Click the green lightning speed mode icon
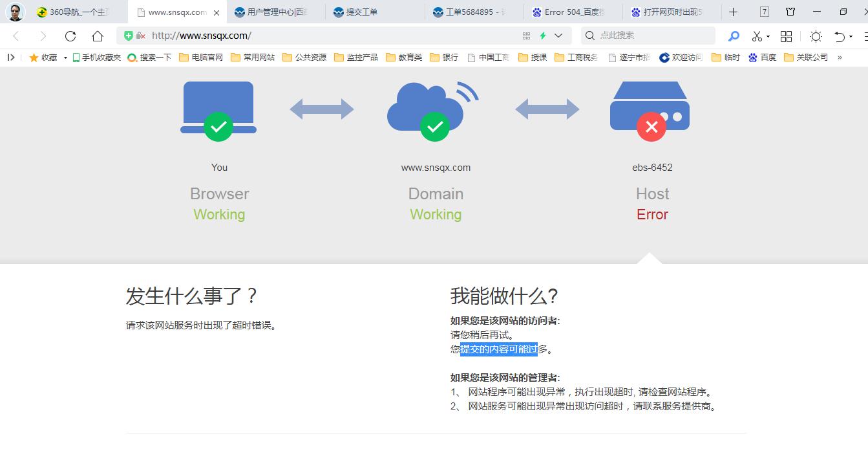This screenshot has height=449, width=868. [x=543, y=36]
